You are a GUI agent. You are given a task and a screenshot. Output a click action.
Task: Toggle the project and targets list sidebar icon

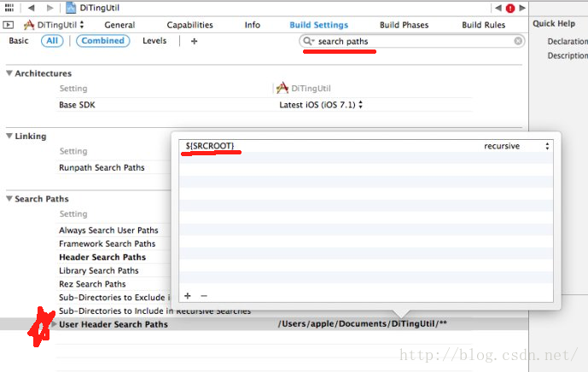click(9, 25)
